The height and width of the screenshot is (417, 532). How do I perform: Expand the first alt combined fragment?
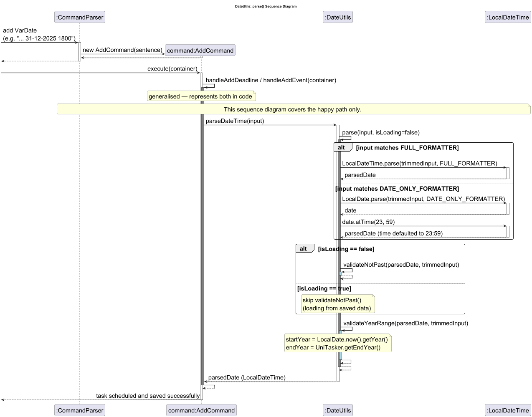pos(342,147)
